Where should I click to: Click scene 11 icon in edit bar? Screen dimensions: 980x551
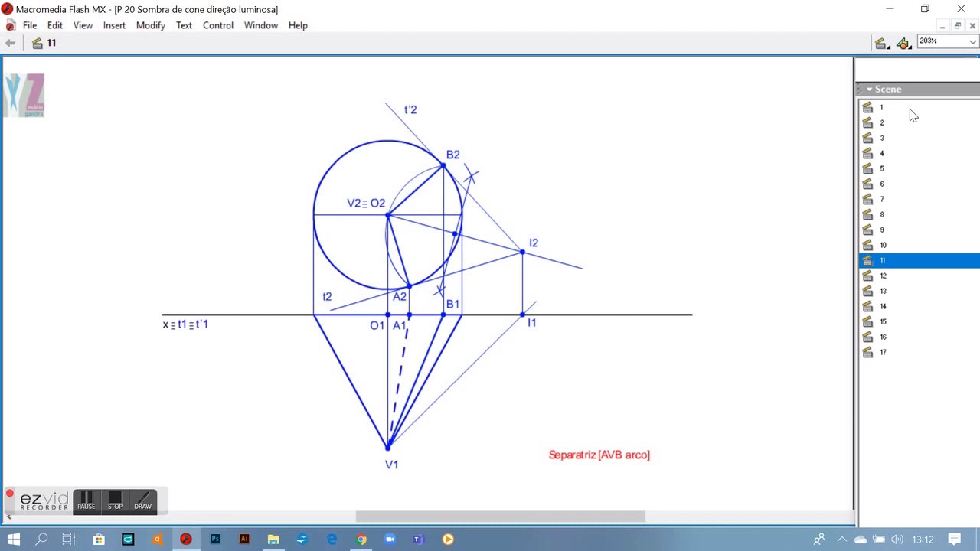pyautogui.click(x=38, y=44)
